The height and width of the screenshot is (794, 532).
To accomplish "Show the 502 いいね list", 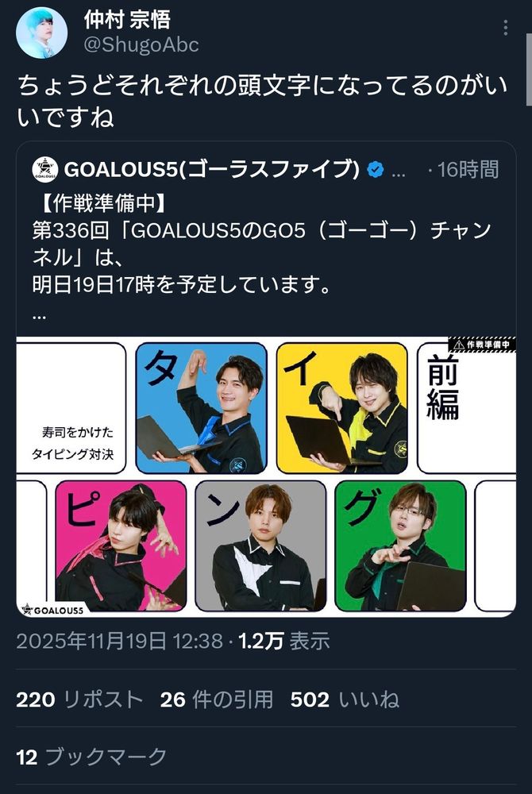I will coord(345,700).
